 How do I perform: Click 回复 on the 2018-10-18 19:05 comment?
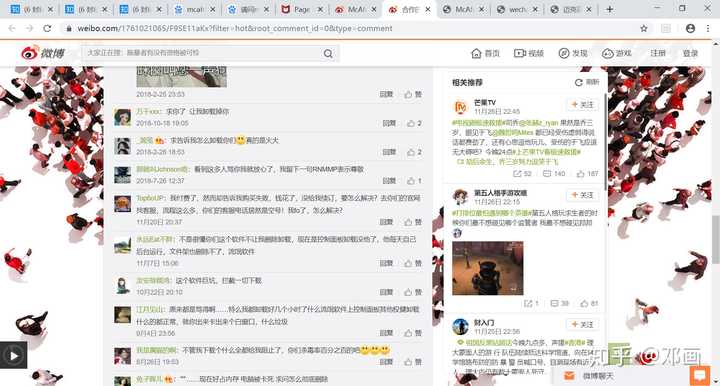coord(389,123)
